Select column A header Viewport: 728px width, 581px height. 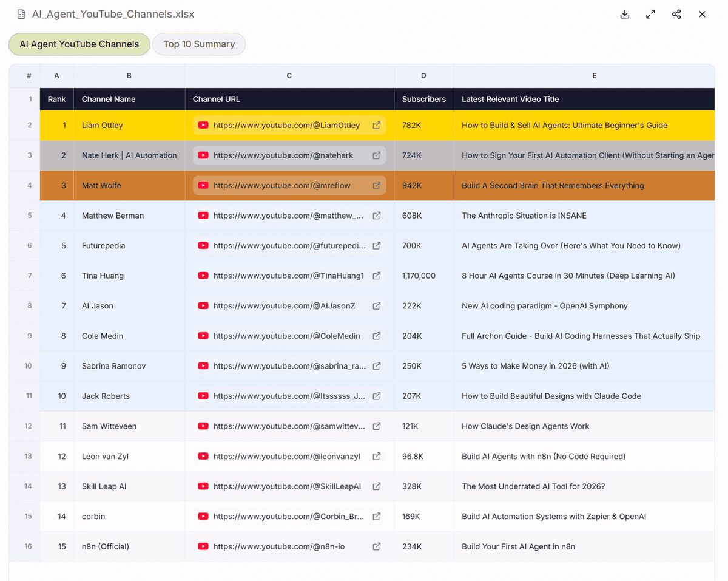click(57, 76)
